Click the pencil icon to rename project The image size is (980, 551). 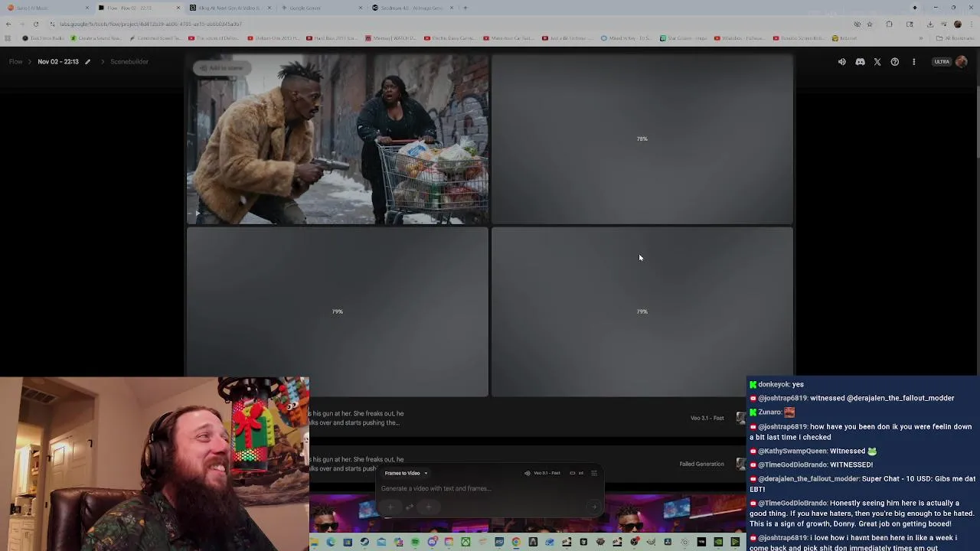pyautogui.click(x=87, y=62)
